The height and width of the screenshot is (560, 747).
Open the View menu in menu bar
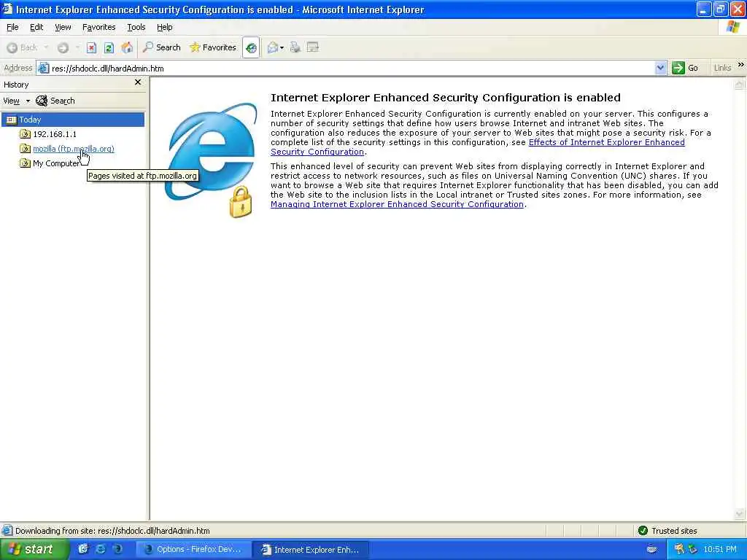click(x=63, y=27)
